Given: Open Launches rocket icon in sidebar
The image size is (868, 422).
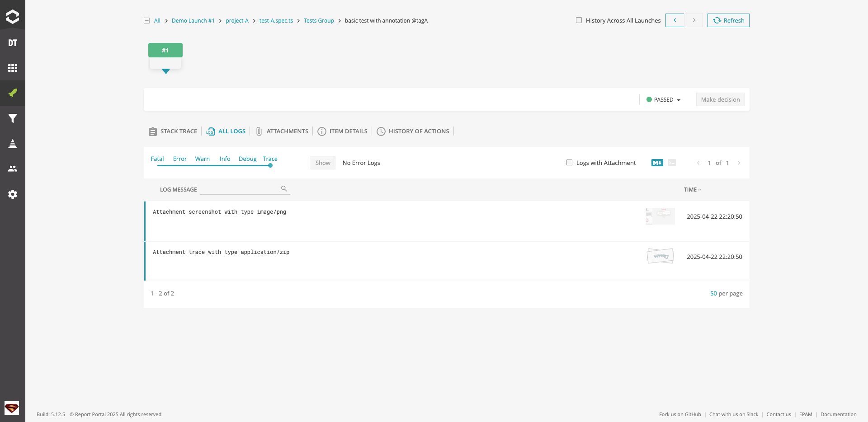Looking at the screenshot, I should [x=13, y=93].
